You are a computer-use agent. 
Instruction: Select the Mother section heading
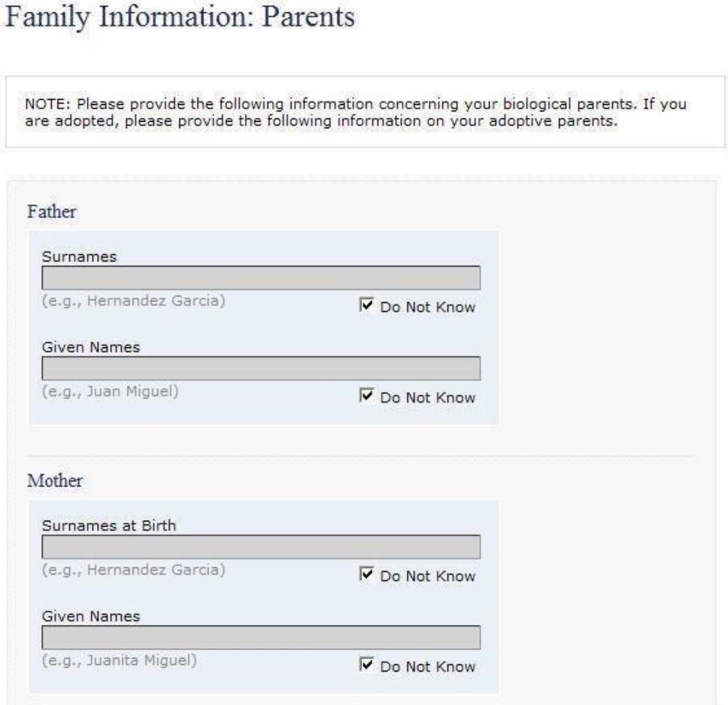(55, 481)
